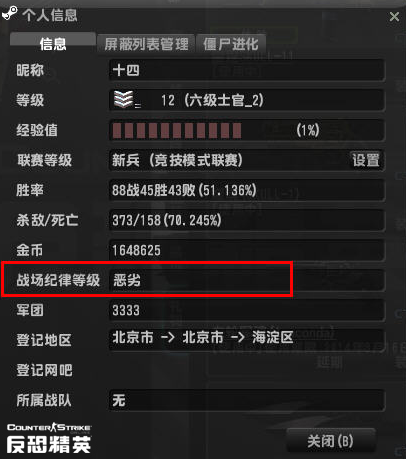Switch to the 信息 tab

click(53, 42)
